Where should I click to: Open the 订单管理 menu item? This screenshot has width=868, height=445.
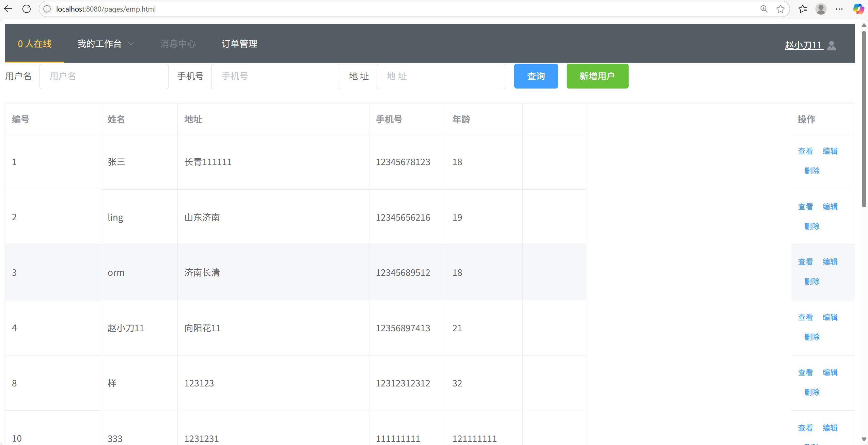pos(239,44)
